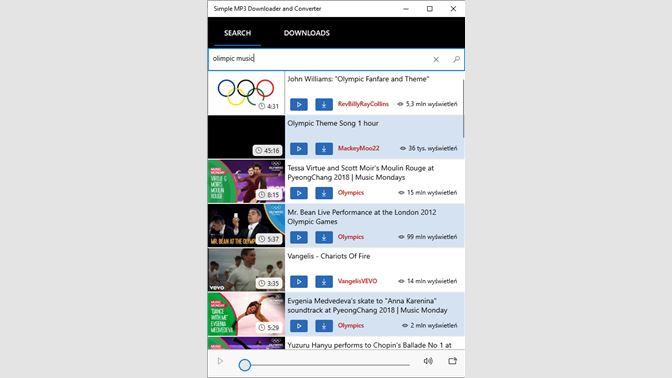Open RevBillyRayCollins channel link
This screenshot has width=672, height=378.
coord(363,104)
